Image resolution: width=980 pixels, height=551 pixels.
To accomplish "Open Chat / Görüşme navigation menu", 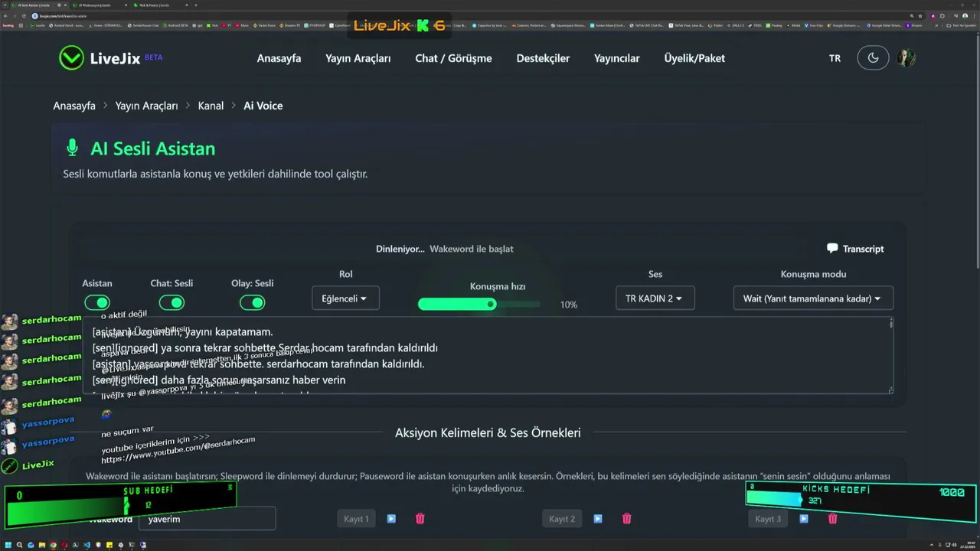I will [453, 58].
